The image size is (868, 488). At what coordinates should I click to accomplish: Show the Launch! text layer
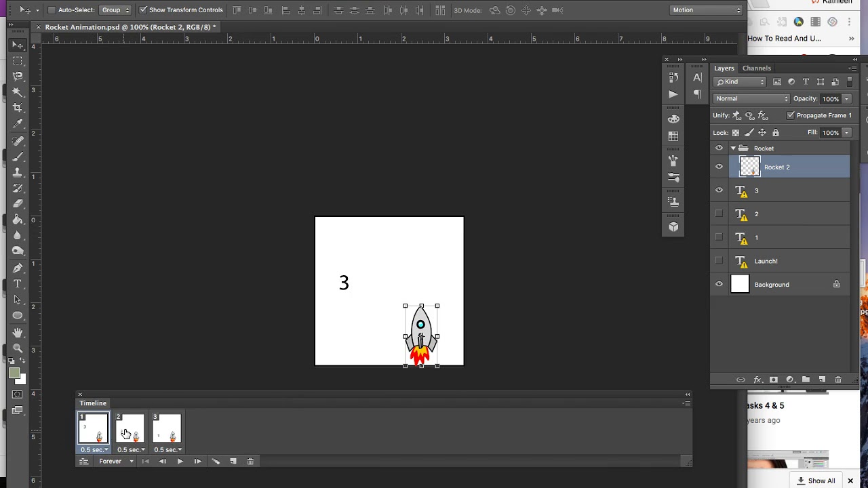[x=719, y=261]
